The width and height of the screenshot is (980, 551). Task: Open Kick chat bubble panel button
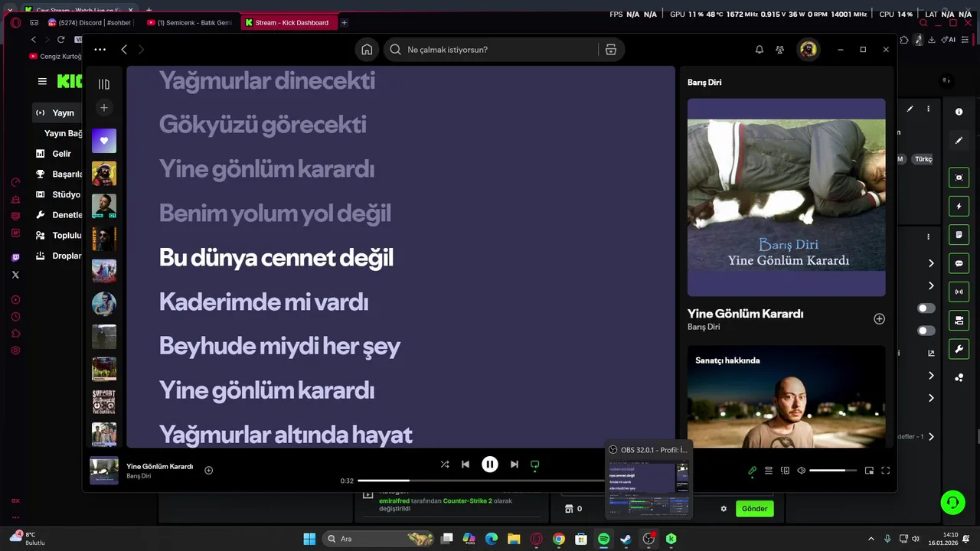point(959,263)
